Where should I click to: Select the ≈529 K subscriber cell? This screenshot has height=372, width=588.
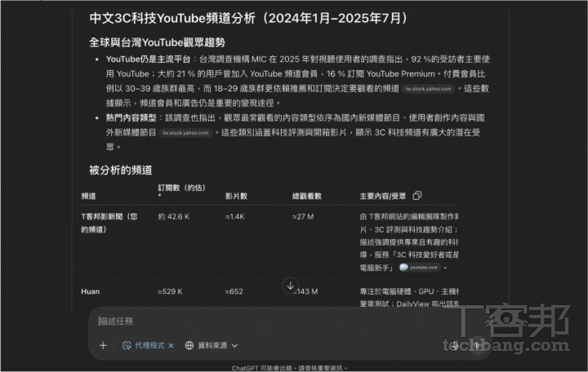tap(170, 291)
